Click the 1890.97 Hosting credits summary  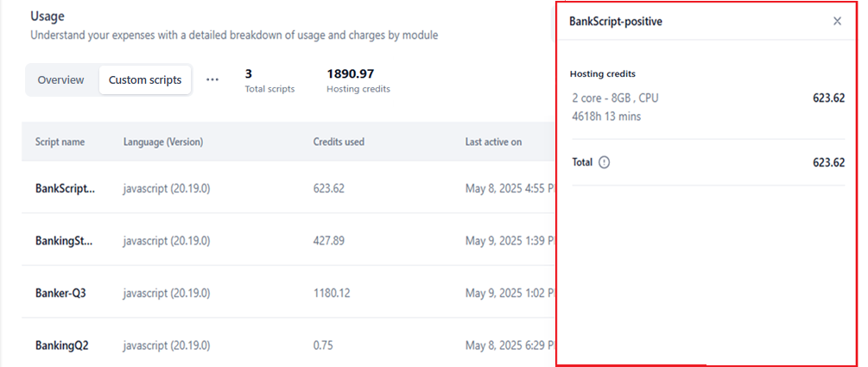358,74
